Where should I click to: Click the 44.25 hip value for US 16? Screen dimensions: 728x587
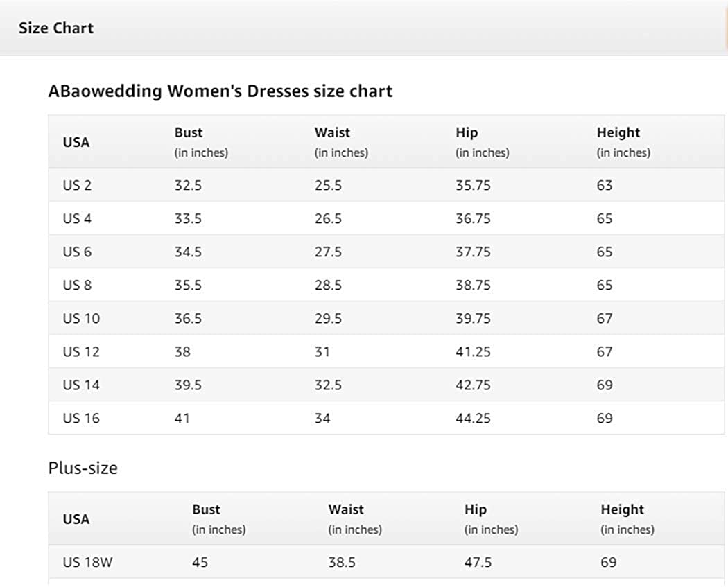(473, 418)
